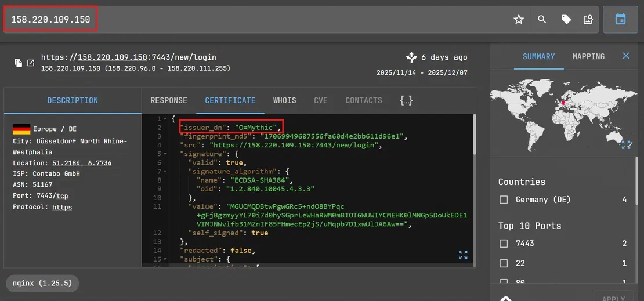
Task: Click the tag icon in search bar
Action: [x=566, y=19]
